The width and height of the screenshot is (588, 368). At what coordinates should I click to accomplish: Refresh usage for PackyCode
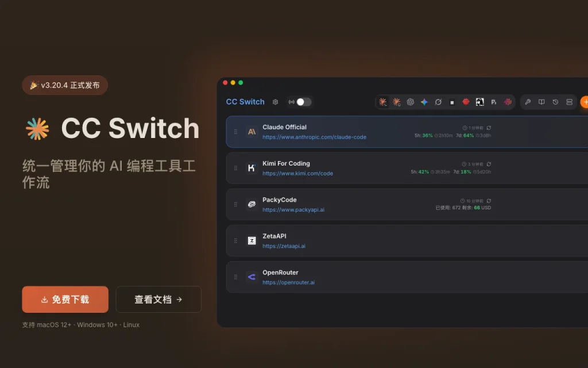pos(489,201)
